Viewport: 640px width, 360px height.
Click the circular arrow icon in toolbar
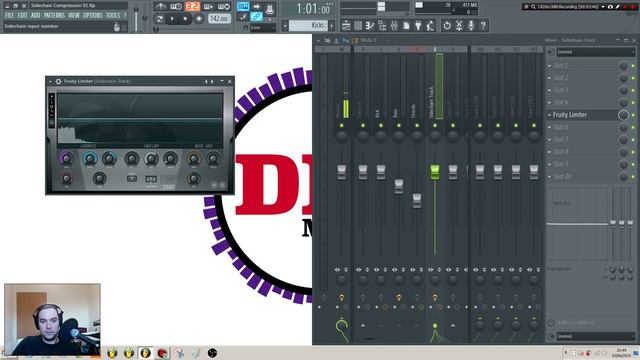[447, 26]
